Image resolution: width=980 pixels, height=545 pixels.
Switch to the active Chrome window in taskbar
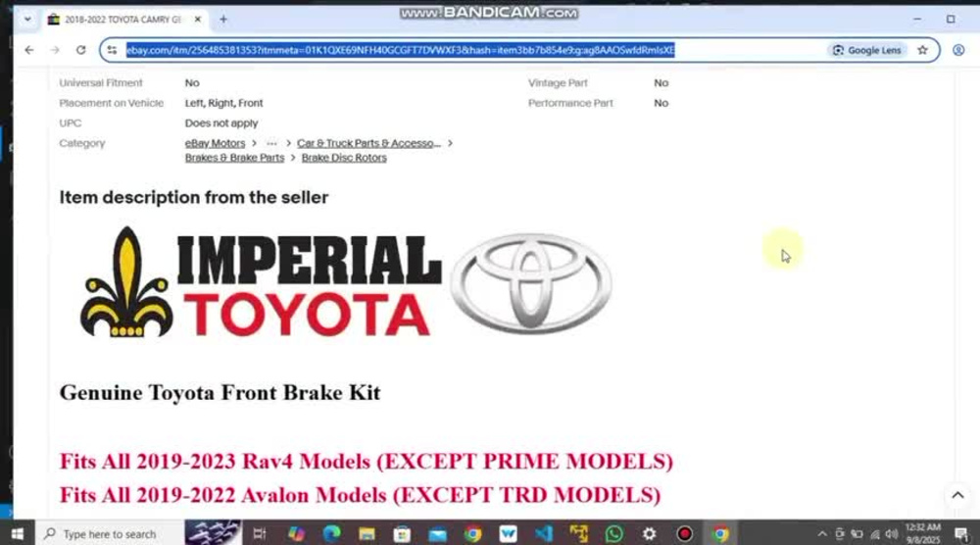tap(720, 534)
